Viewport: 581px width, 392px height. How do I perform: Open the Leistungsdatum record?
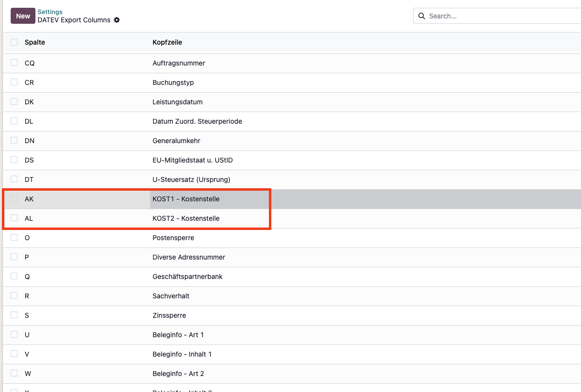[178, 102]
